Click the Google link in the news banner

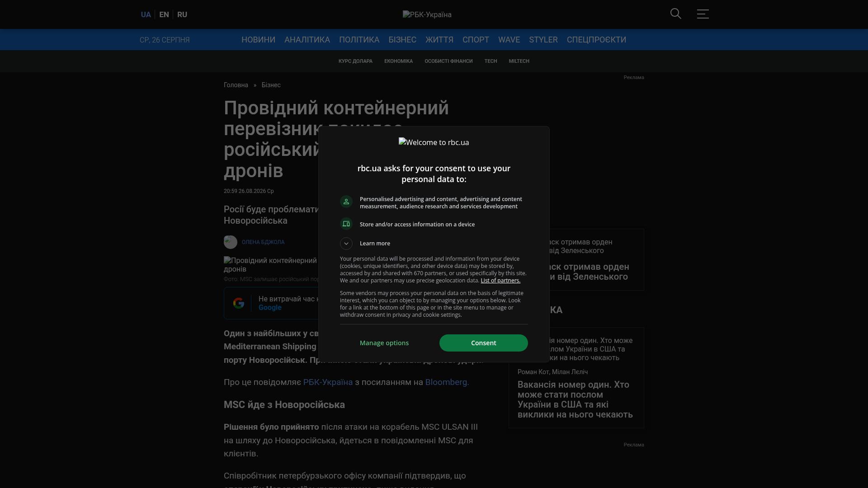pos(270,308)
